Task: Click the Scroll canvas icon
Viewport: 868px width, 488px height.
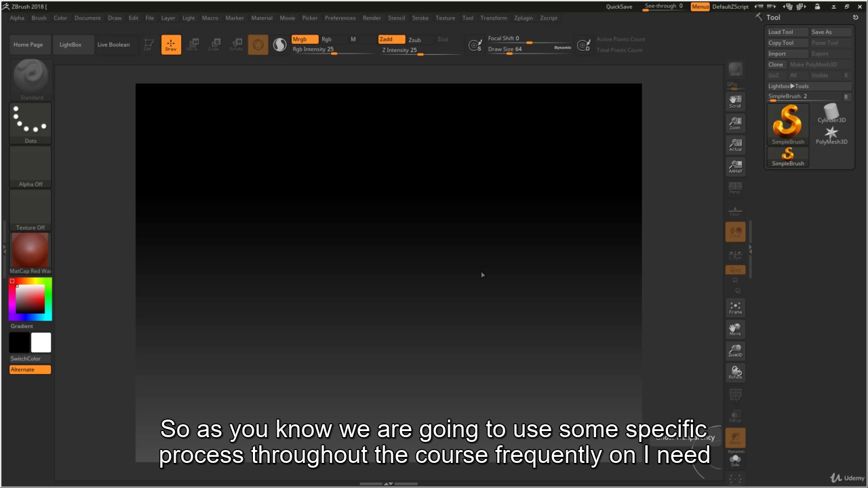Action: click(735, 102)
